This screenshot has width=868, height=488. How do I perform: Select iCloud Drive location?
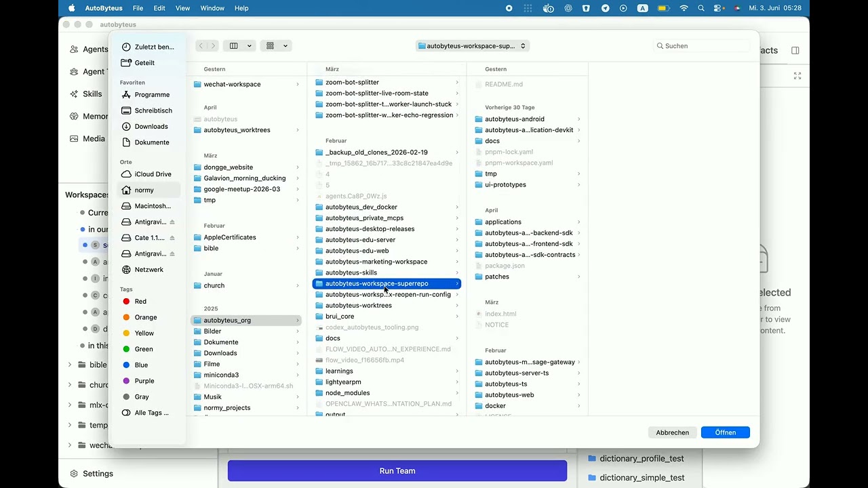click(x=146, y=174)
